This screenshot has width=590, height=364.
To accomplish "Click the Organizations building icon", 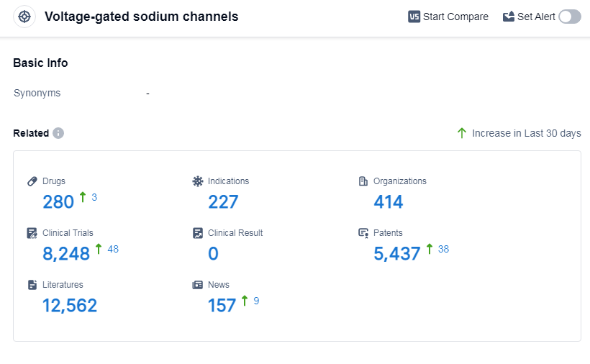I will pyautogui.click(x=363, y=181).
